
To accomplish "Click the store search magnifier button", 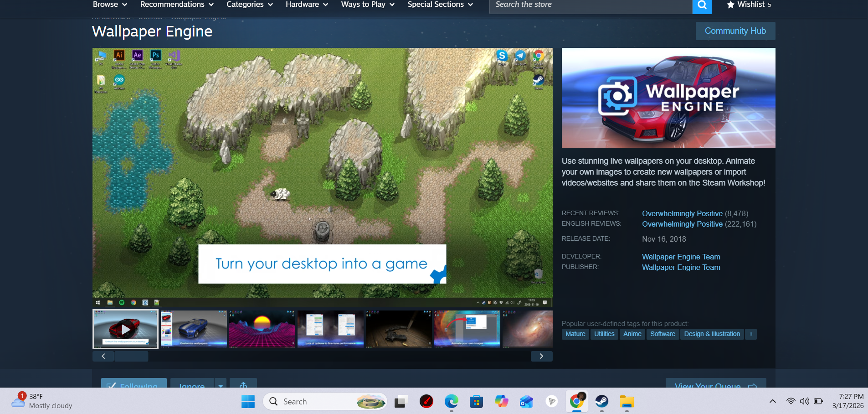I will pyautogui.click(x=702, y=5).
